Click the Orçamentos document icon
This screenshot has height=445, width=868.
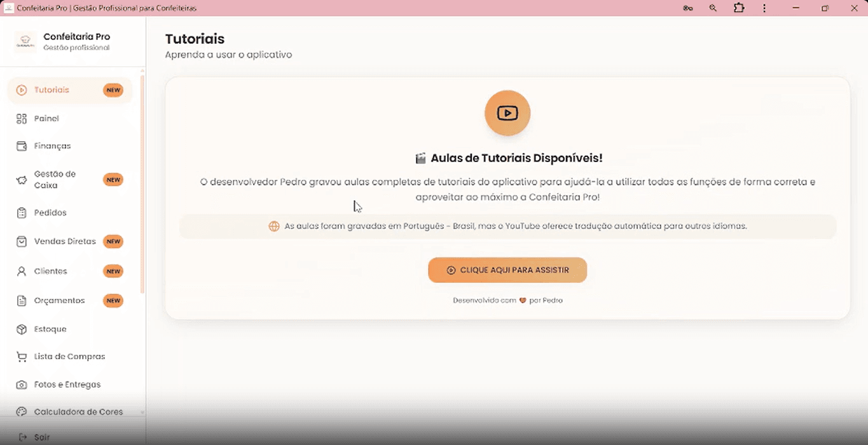click(x=22, y=301)
